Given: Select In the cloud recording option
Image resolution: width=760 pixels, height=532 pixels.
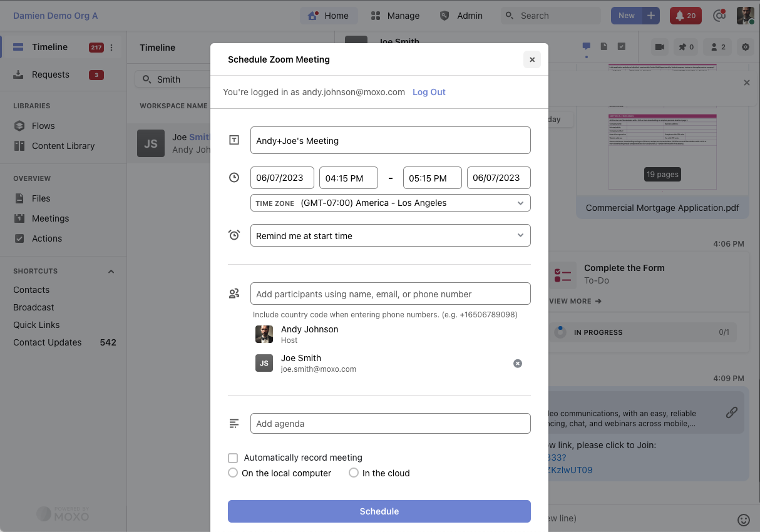Looking at the screenshot, I should tap(354, 473).
